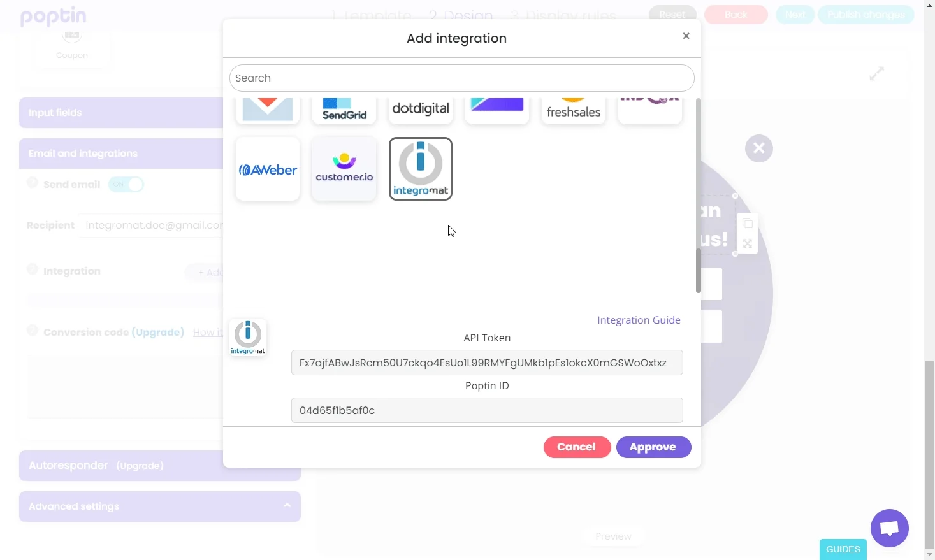
Task: Expand the Advanced settings section
Action: (x=160, y=506)
